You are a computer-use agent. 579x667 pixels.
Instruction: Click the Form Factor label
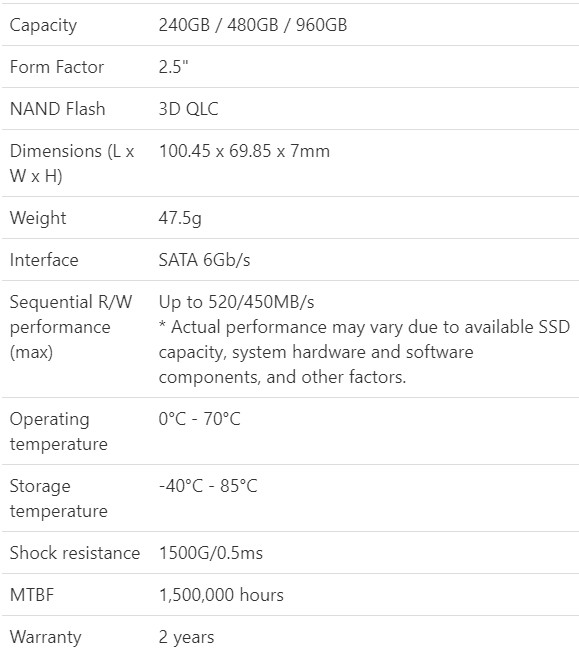pos(57,67)
